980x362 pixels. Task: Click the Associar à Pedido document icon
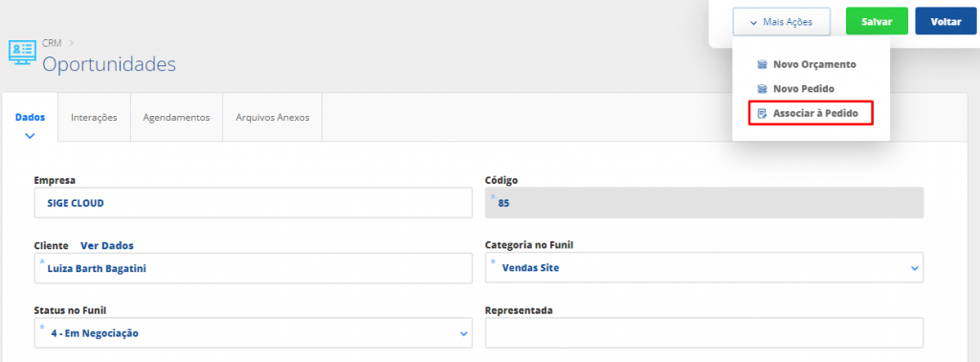click(x=762, y=114)
